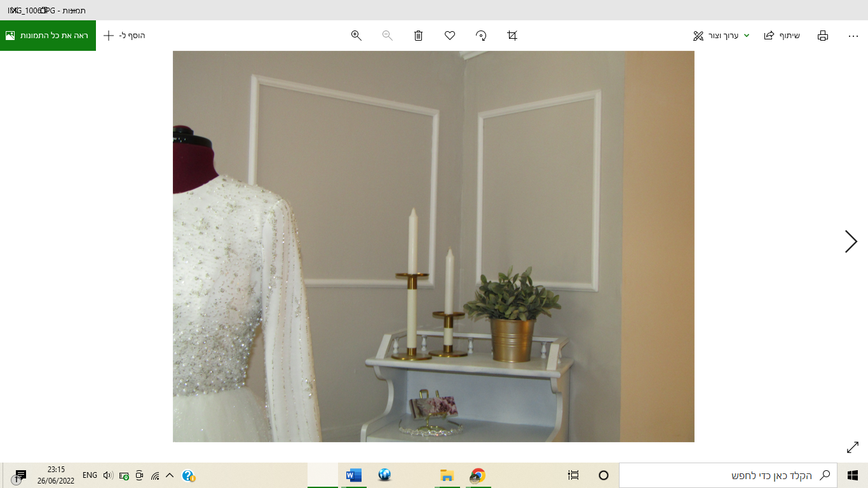
Task: Open the volume speaker control
Action: [108, 475]
